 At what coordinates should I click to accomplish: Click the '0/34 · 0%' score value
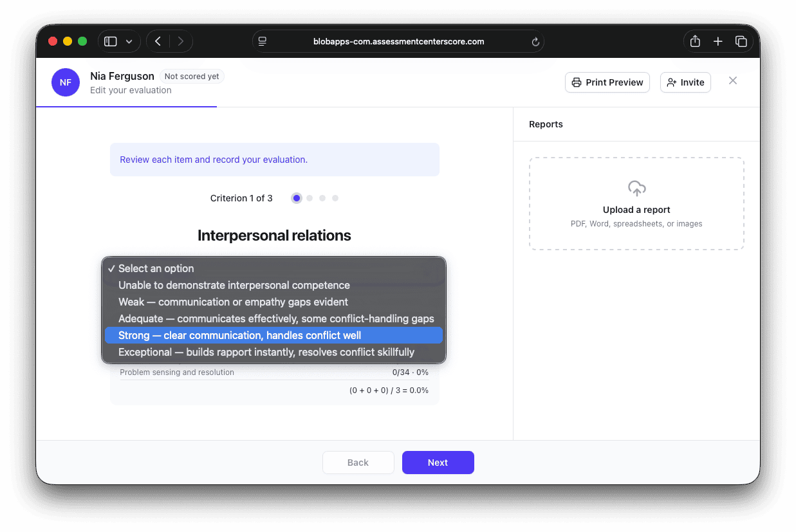point(411,372)
